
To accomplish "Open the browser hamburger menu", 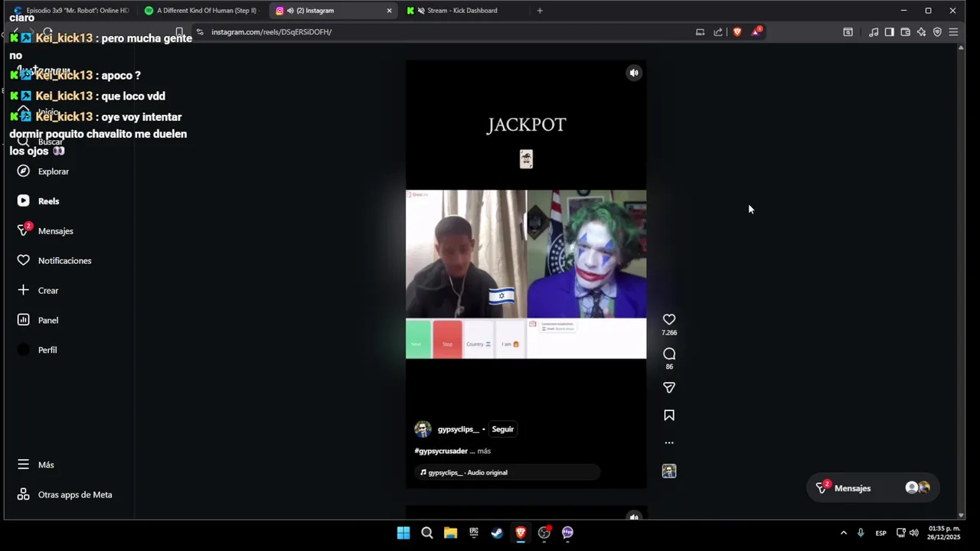I will tap(953, 32).
